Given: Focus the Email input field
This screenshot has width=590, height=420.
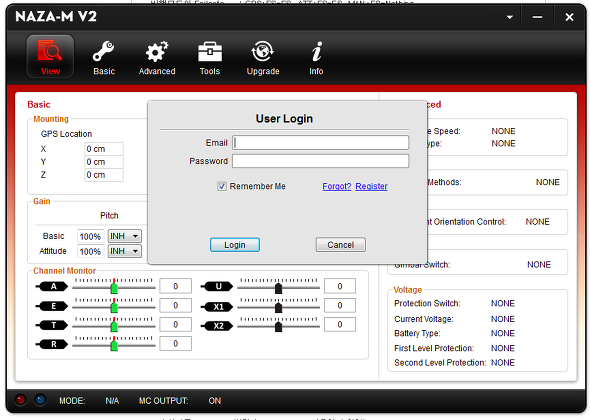Looking at the screenshot, I should (320, 143).
